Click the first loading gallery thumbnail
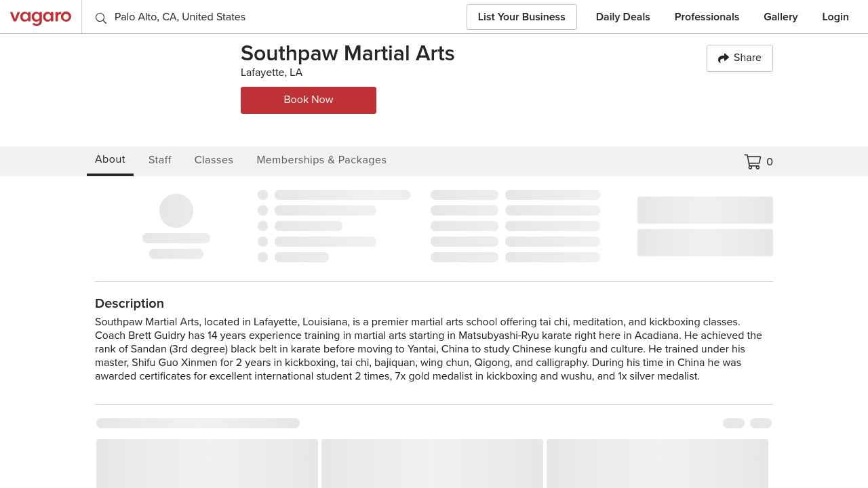 (x=207, y=464)
